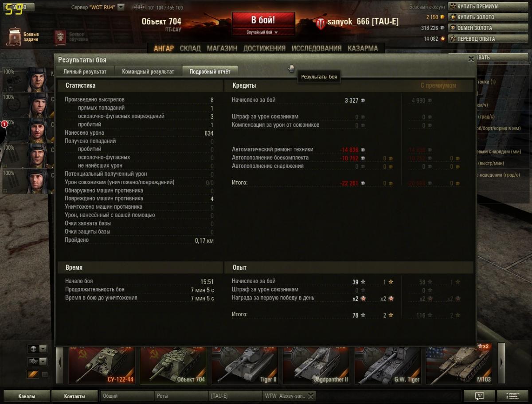Open the Меню button top left

18,7
